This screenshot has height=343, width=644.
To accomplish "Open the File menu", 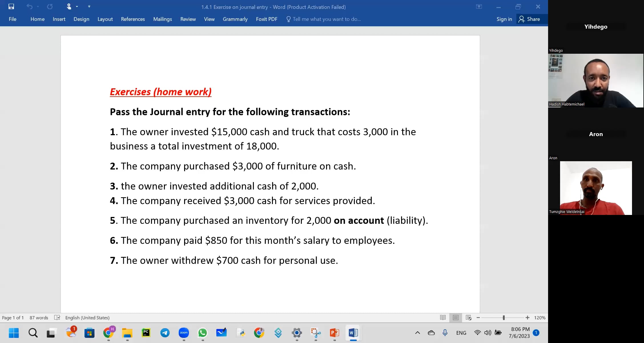I will pyautogui.click(x=13, y=19).
